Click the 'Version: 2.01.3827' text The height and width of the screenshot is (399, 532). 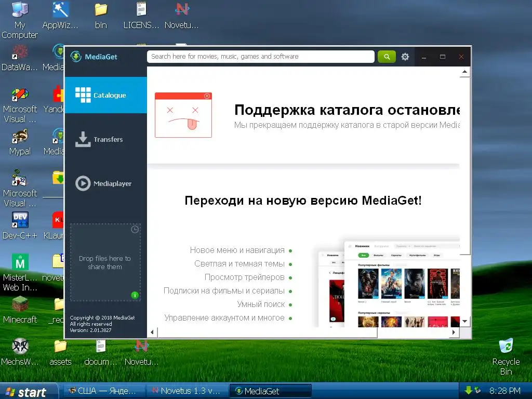pos(90,330)
